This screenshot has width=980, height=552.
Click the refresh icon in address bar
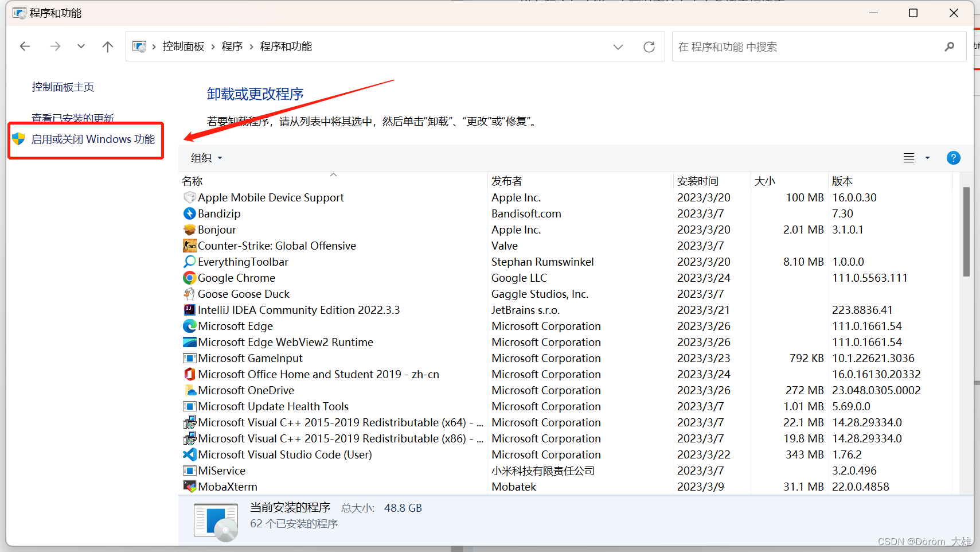(649, 46)
